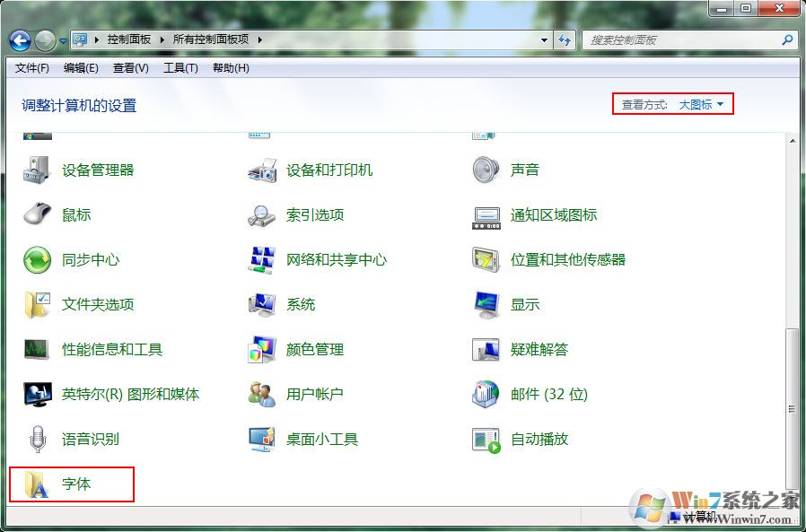Open the 网络和共享中心 icon
The image size is (806, 532).
click(x=262, y=259)
